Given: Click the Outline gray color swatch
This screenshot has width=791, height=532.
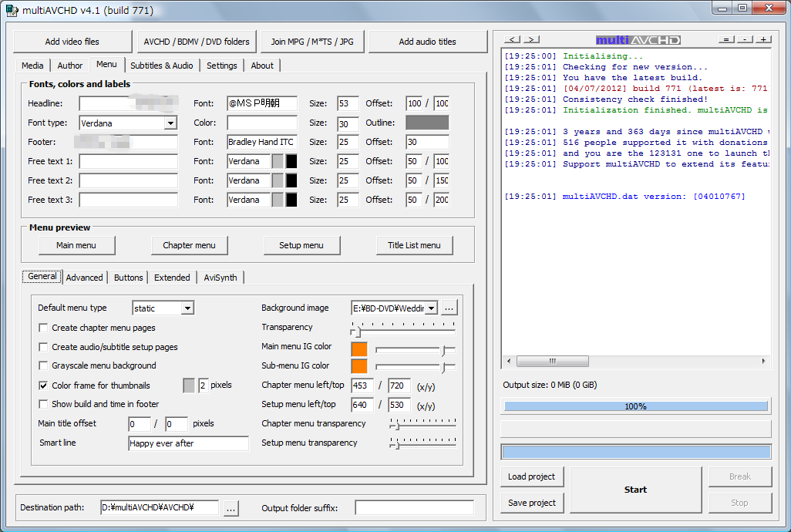Looking at the screenshot, I should pos(427,123).
